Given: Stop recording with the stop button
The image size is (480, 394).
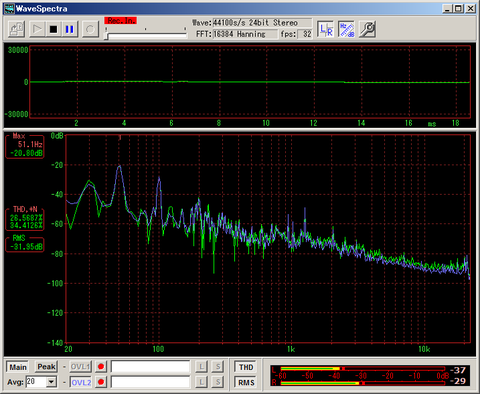Looking at the screenshot, I should click(53, 29).
